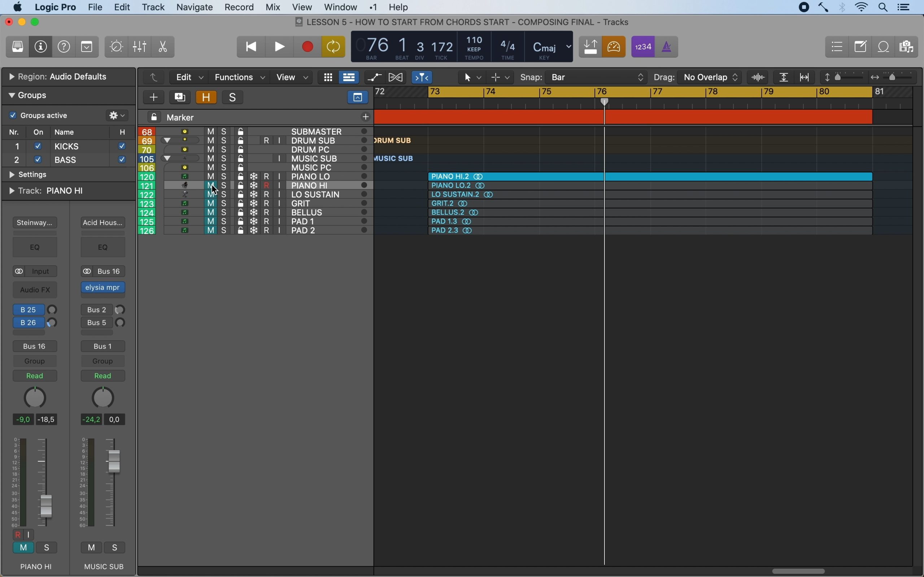Click the Cycle mode button

coord(334,47)
